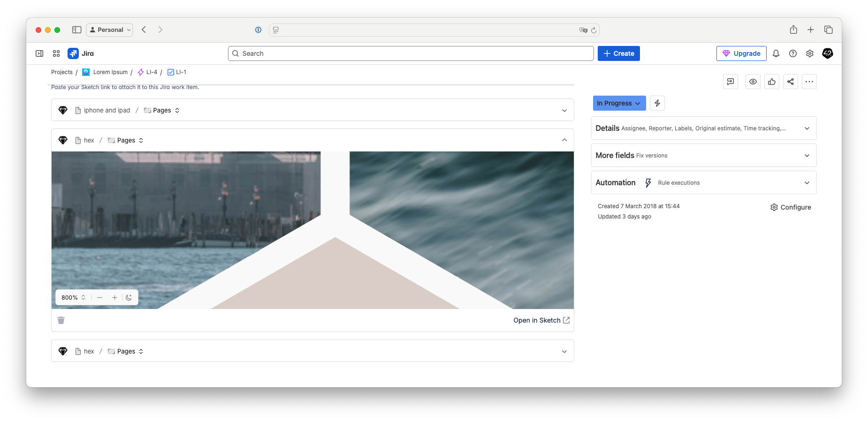
Task: Toggle watch with the eye icon
Action: [753, 82]
